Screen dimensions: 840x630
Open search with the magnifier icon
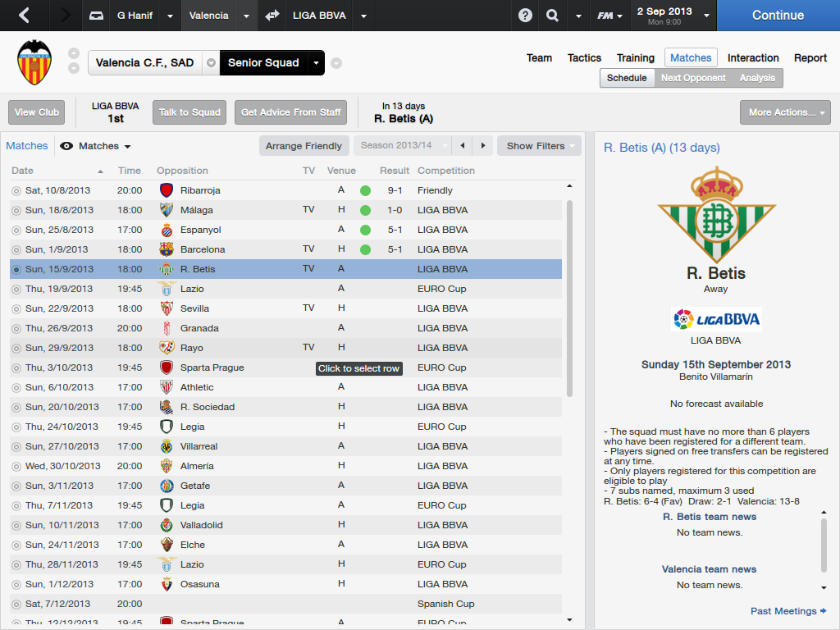552,15
